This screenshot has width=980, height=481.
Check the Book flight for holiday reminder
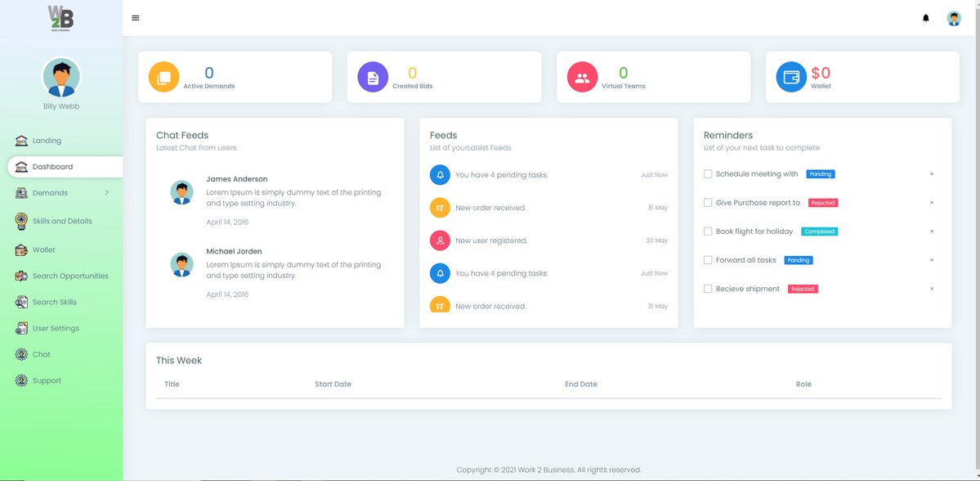tap(708, 232)
